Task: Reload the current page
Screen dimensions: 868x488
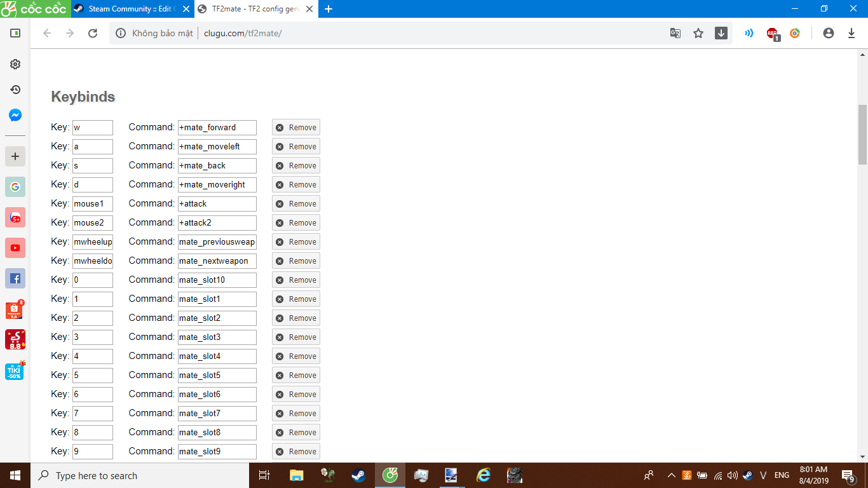Action: coord(93,33)
